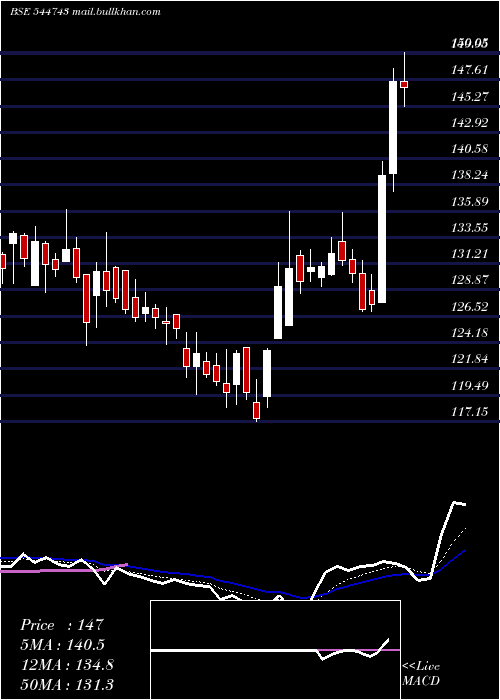The width and height of the screenshot is (500, 700).
Task: Click the 133.55 price axis label
Action: pos(470,228)
